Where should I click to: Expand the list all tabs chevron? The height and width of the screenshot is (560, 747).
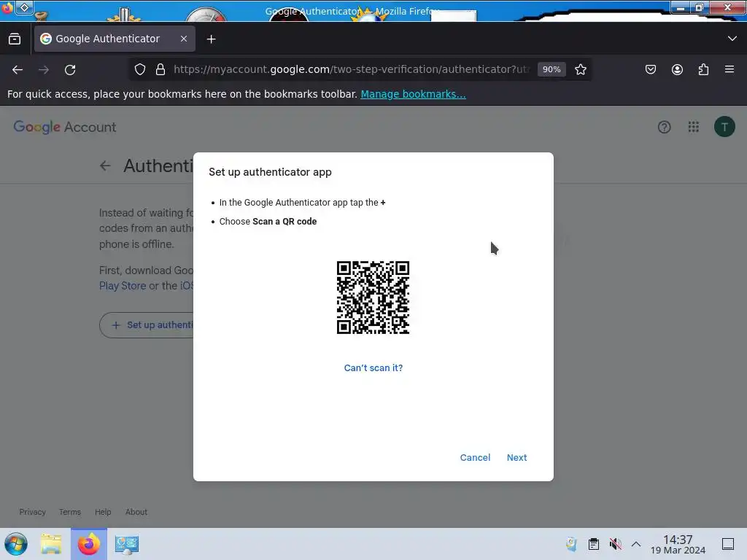click(x=732, y=39)
